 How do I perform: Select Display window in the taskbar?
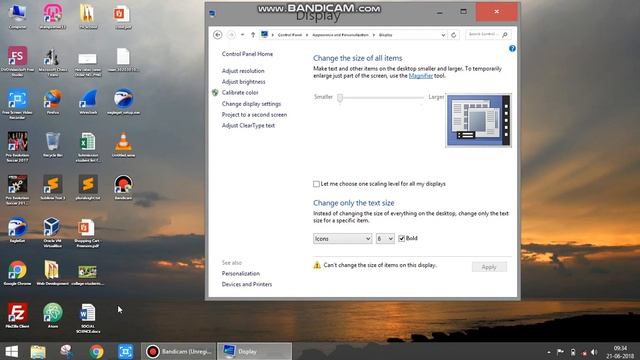coord(254,351)
